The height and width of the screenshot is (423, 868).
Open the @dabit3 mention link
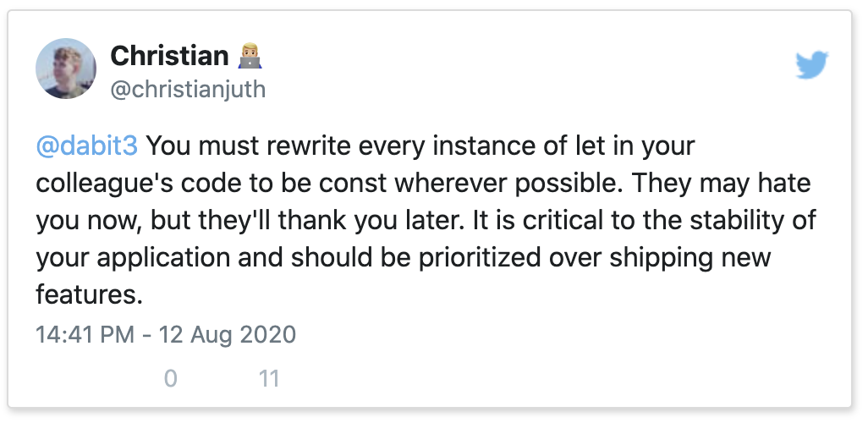(x=87, y=146)
